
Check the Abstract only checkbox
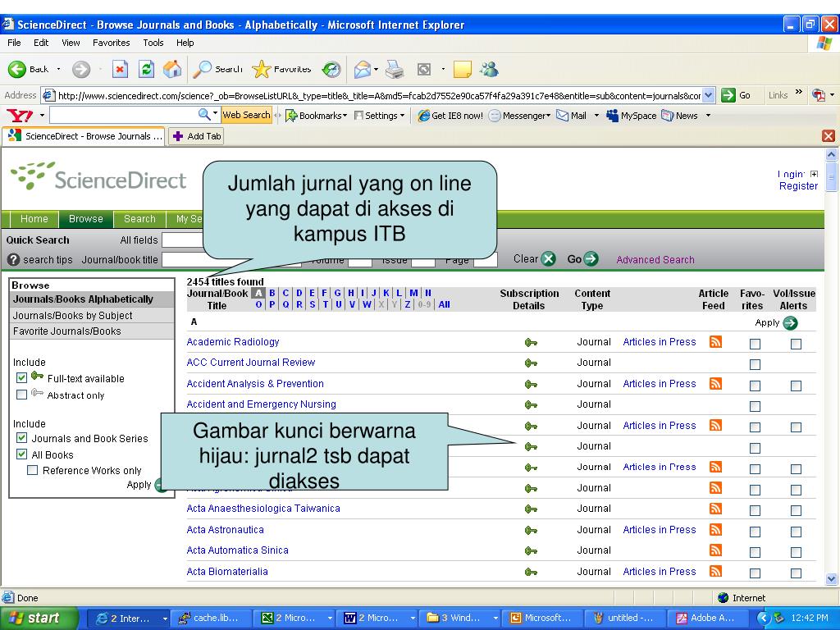pos(21,395)
